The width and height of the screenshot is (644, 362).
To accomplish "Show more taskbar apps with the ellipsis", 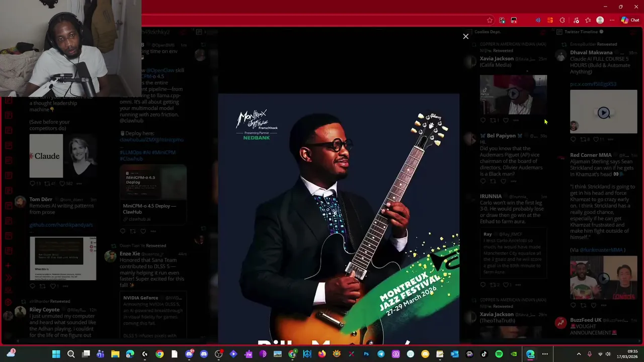I will click(x=545, y=354).
